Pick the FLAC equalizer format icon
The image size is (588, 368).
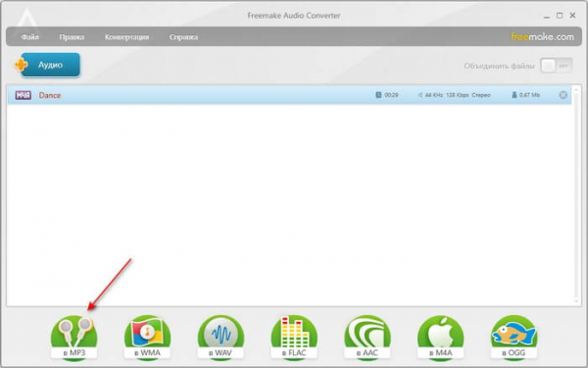[x=294, y=338]
